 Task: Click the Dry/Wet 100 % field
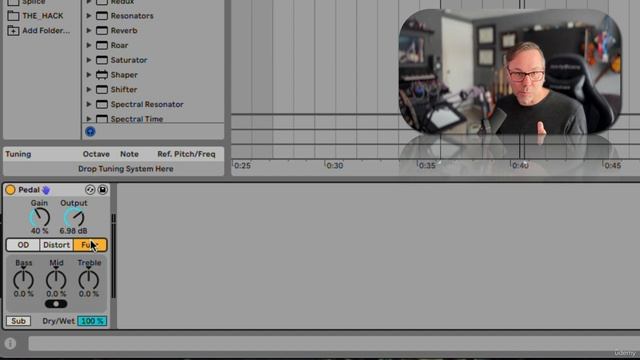click(x=92, y=321)
